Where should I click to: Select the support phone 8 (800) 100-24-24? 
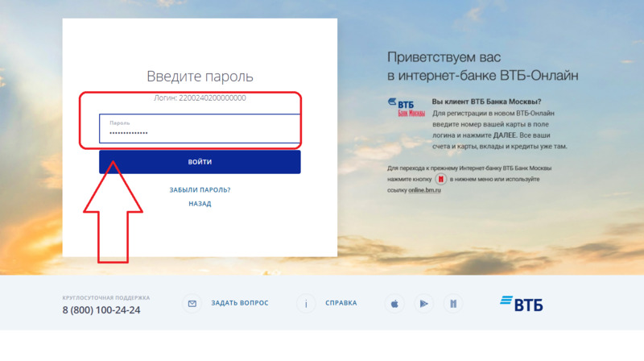click(x=101, y=310)
